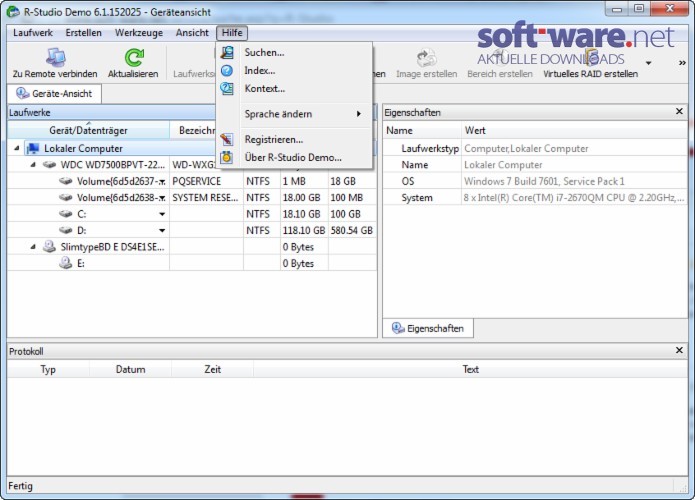Screen dimensions: 695x500
Task: Choose Kontext... menu entry
Action: pyautogui.click(x=294, y=89)
